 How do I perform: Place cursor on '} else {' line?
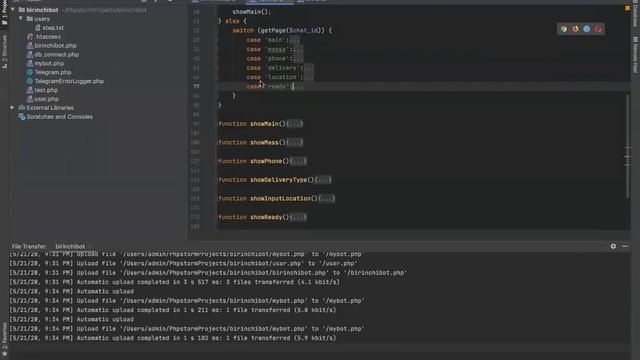pos(232,21)
